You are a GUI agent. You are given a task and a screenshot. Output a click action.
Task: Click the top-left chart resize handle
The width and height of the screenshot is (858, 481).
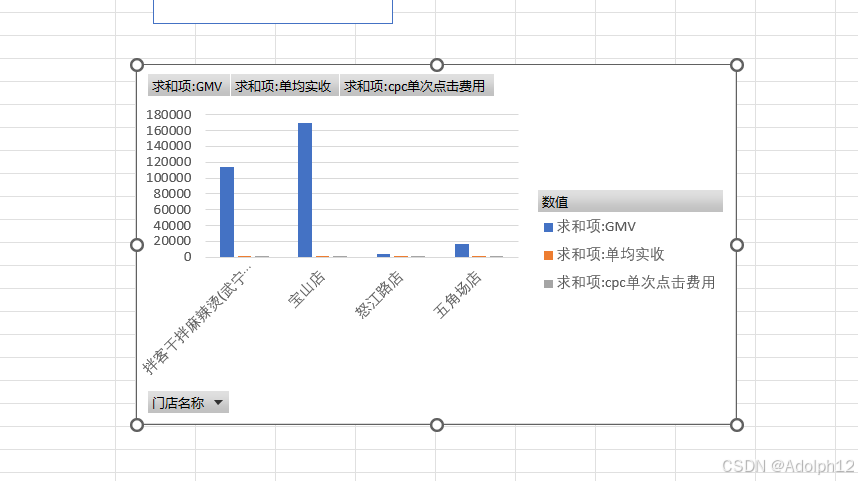coord(137,65)
